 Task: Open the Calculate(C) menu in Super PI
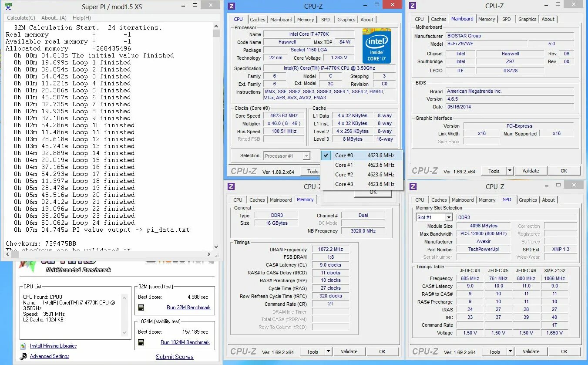point(21,18)
